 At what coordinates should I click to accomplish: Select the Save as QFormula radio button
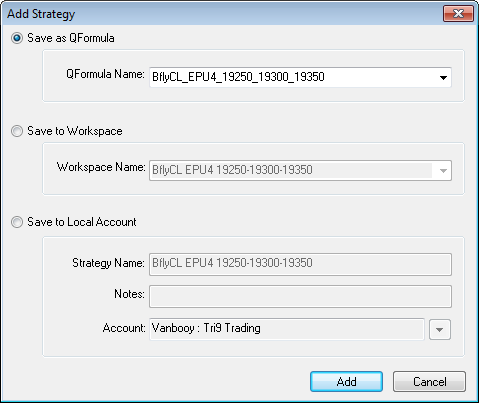[17, 38]
